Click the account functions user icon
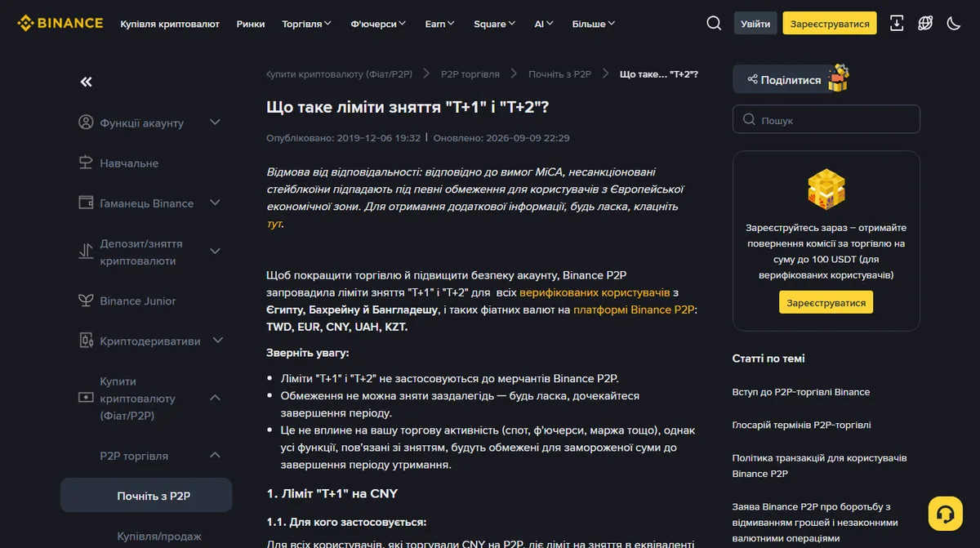Viewport: 980px width, 548px height. (x=86, y=123)
